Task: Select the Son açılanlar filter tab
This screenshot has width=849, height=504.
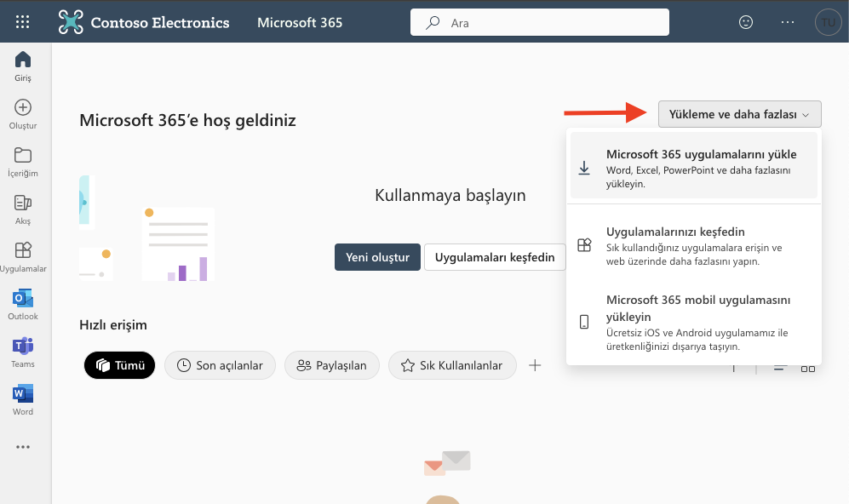Action: (220, 365)
